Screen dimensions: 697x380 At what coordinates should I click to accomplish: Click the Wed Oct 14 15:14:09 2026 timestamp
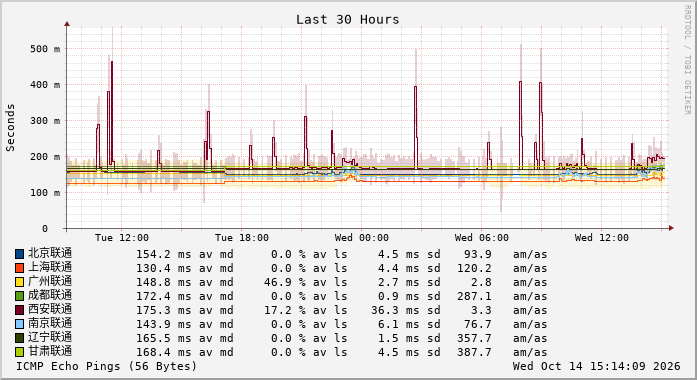597,366
